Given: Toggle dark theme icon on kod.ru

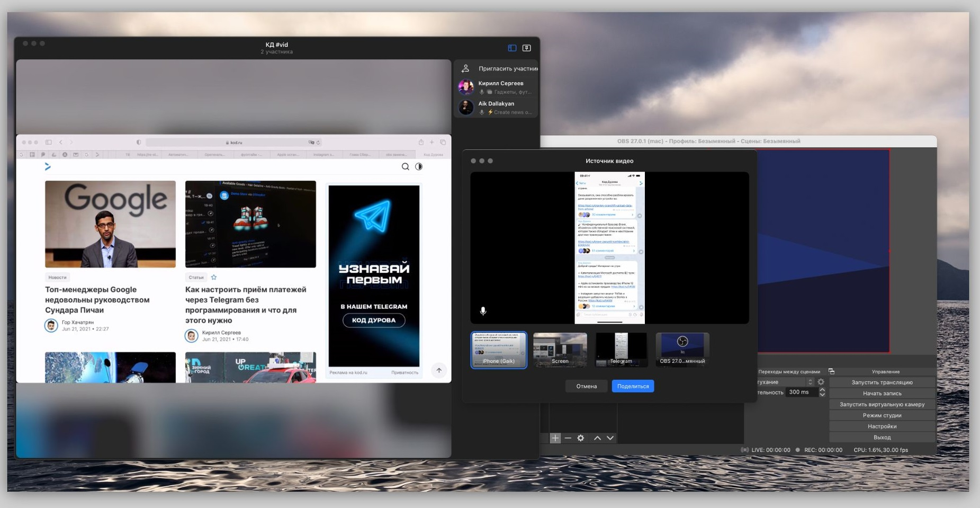Looking at the screenshot, I should pos(419,166).
